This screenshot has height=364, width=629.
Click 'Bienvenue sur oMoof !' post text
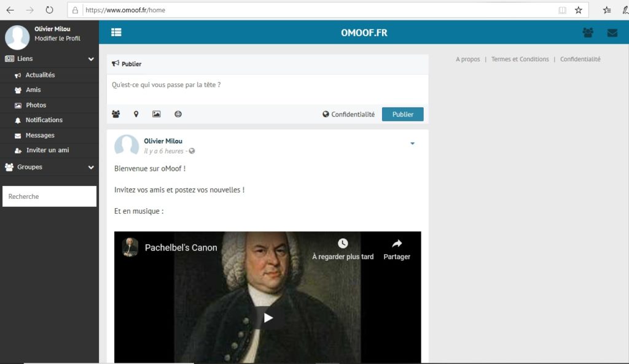tap(150, 169)
